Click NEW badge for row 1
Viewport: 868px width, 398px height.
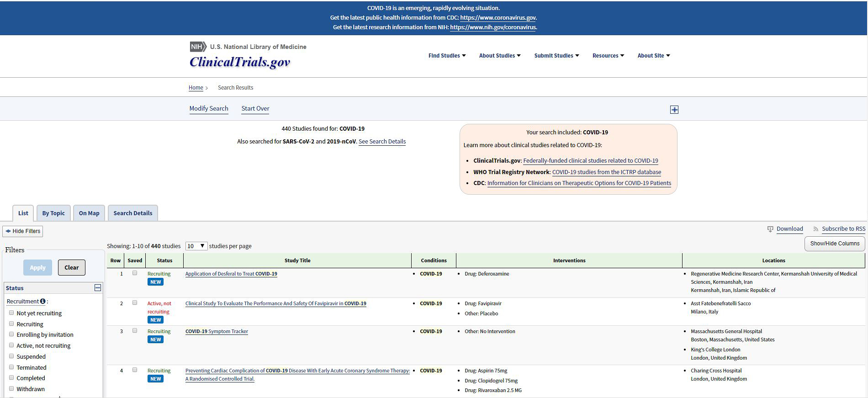click(156, 282)
